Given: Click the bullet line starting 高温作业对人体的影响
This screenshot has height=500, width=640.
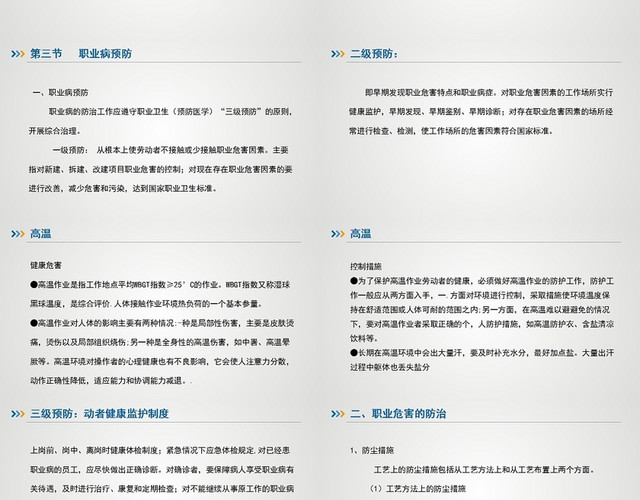Looking at the screenshot, I should tap(162, 323).
